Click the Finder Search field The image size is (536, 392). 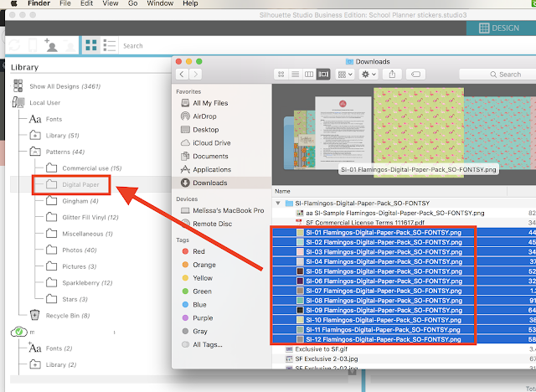(x=497, y=75)
